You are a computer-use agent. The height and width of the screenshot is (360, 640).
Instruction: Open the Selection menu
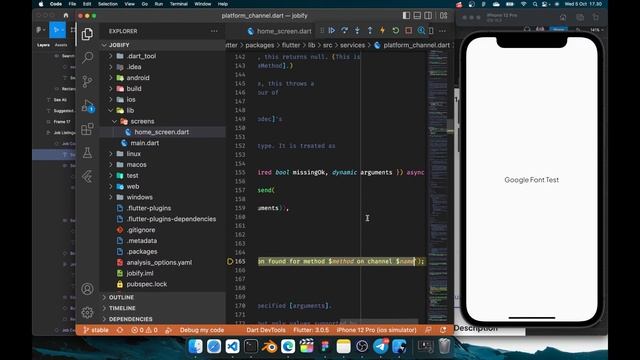point(108,4)
